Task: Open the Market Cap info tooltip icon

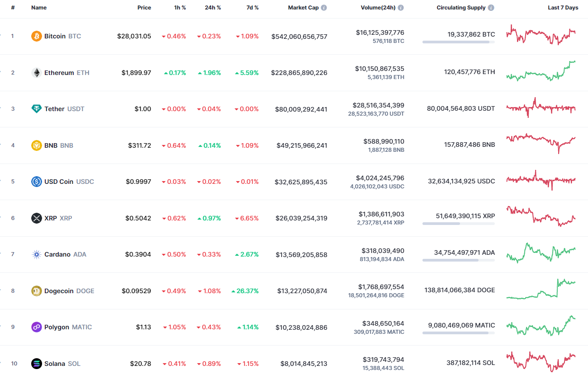Action: coord(323,7)
